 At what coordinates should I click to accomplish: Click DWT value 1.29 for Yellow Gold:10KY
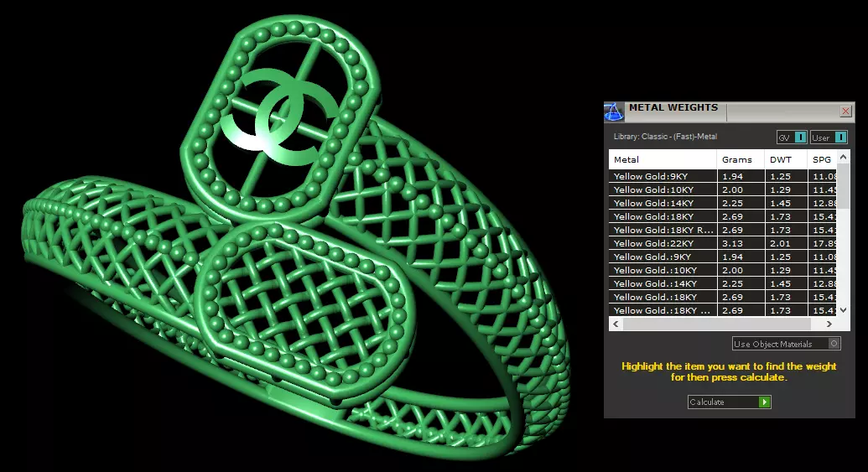(x=780, y=189)
